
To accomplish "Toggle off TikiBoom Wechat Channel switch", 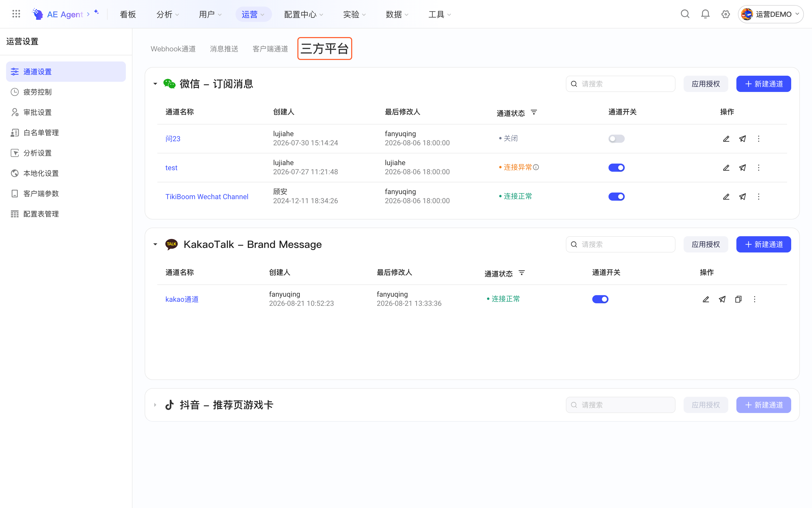I will coord(616,197).
